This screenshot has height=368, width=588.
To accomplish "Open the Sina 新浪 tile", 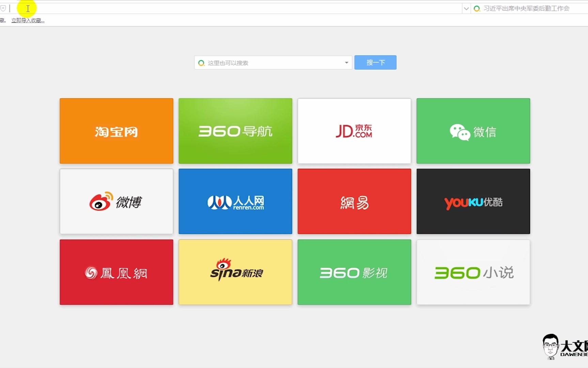I will [235, 272].
